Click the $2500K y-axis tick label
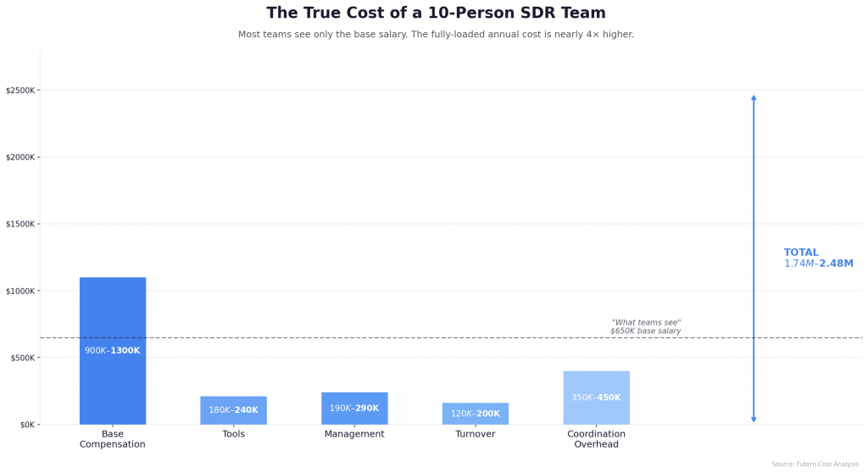Screen dimensions: 868x473 [x=20, y=91]
